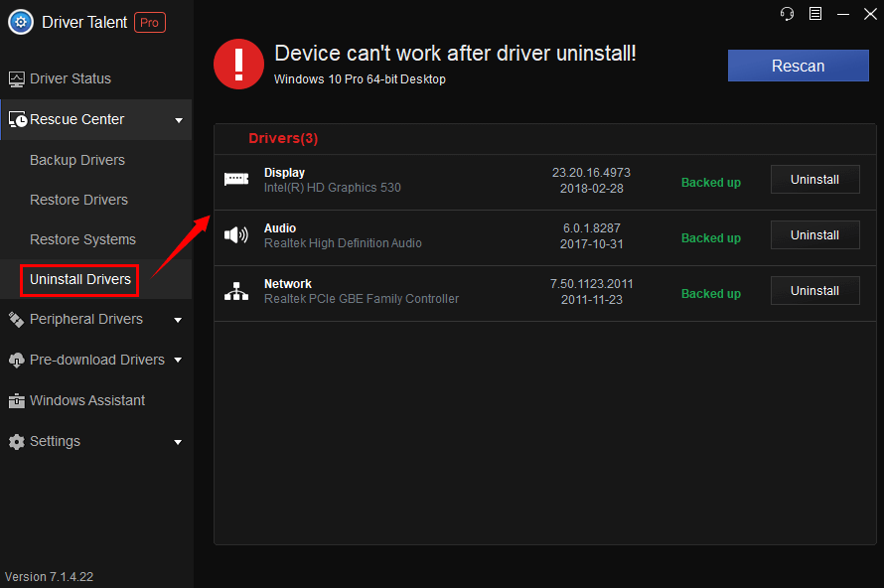Click Windows 10 Pro 64-bit Desktop text

360,79
